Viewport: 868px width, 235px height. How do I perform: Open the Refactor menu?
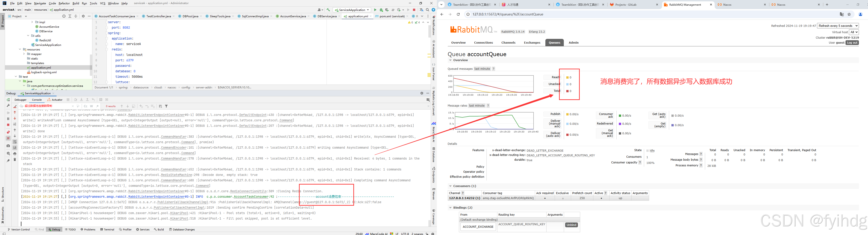click(64, 3)
